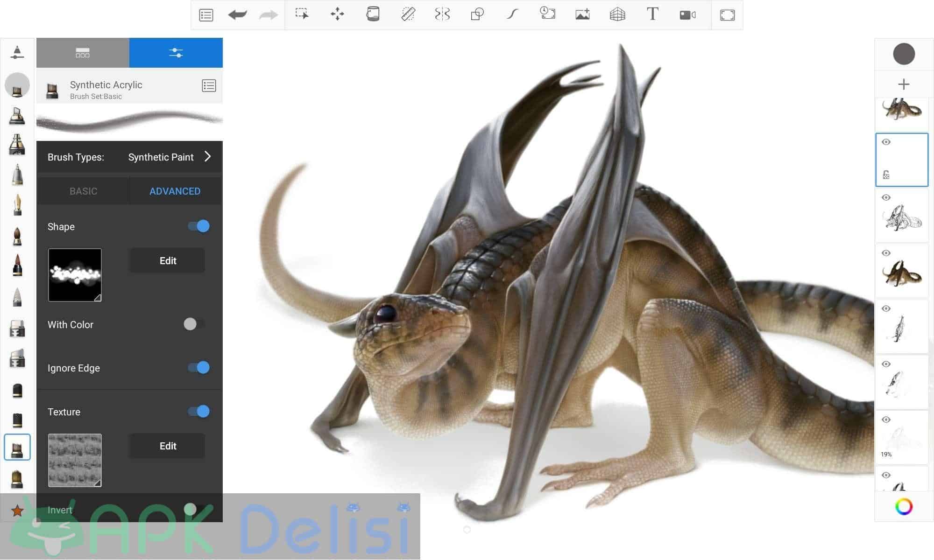
Task: Open the main menu list icon
Action: (x=206, y=15)
